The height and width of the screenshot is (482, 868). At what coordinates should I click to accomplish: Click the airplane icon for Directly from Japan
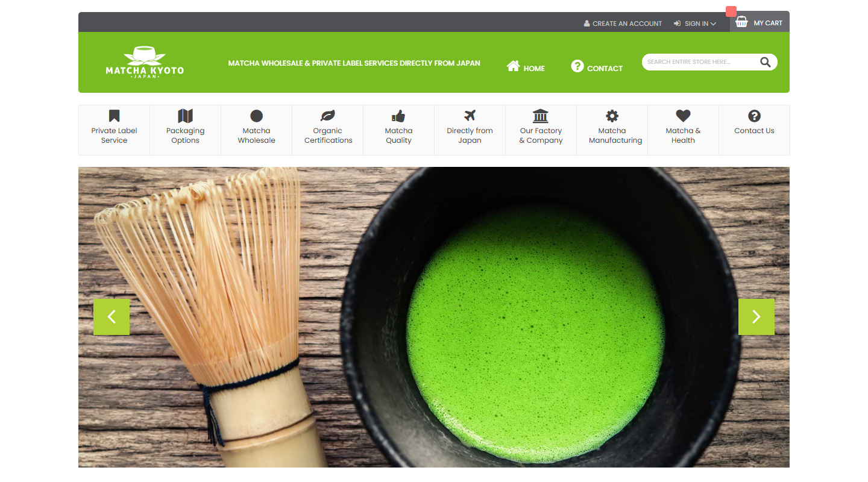tap(470, 116)
